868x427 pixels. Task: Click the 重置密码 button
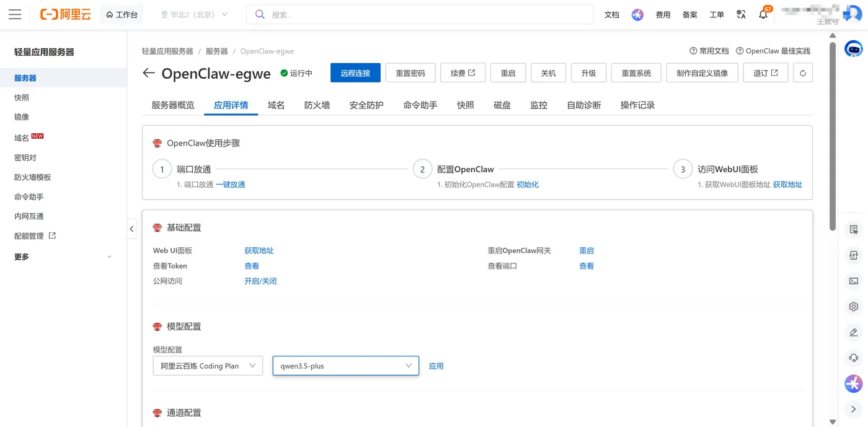click(410, 73)
